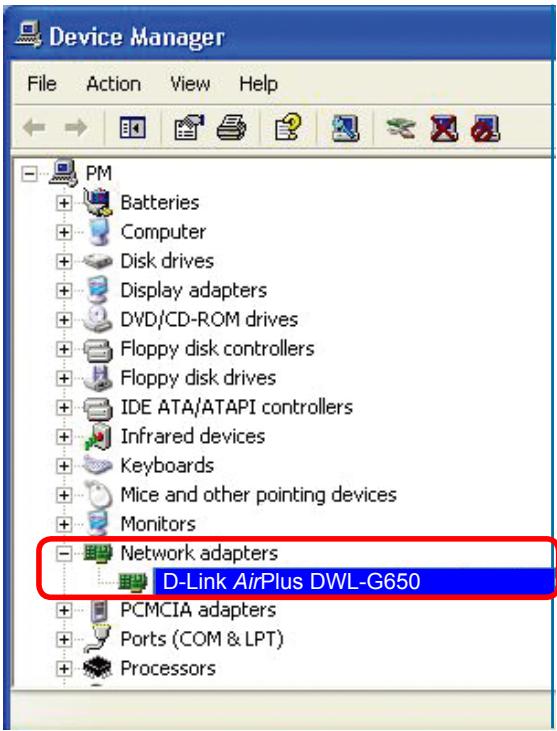Expand the Floppy disk controllers node
The width and height of the screenshot is (557, 731).
(64, 349)
